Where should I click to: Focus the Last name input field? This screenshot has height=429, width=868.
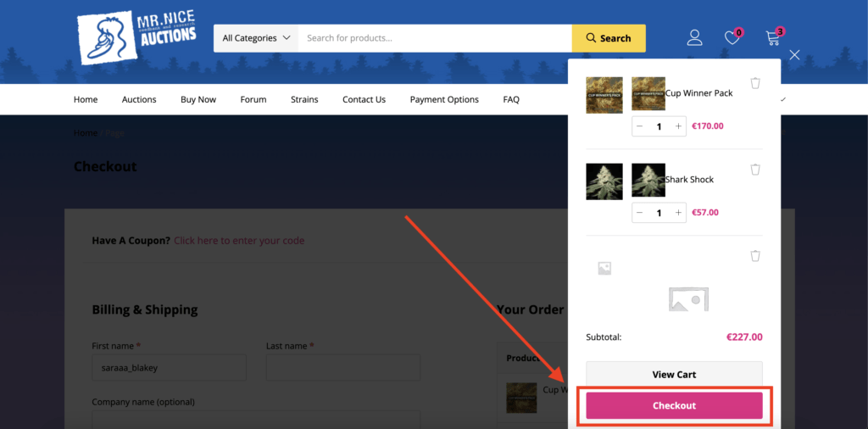(x=342, y=367)
